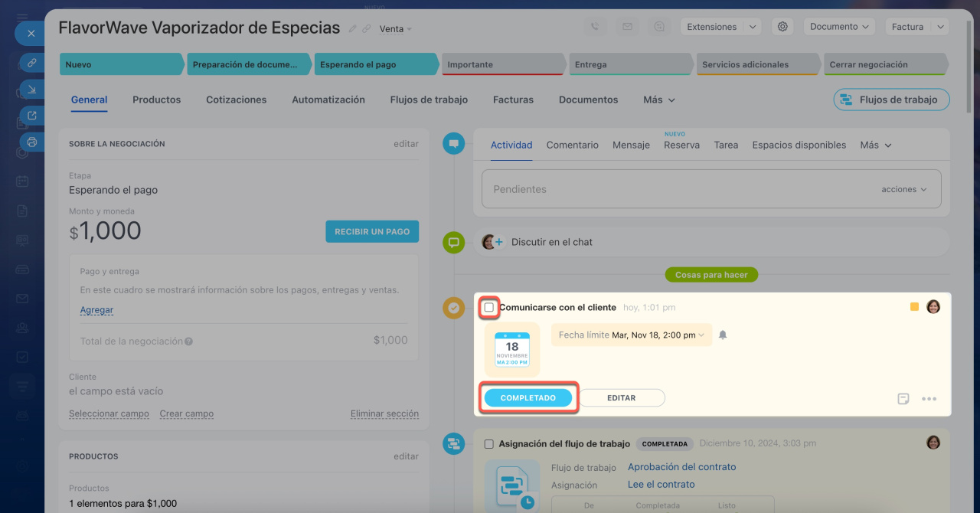Click the yellow color marker on activity

coord(914,307)
